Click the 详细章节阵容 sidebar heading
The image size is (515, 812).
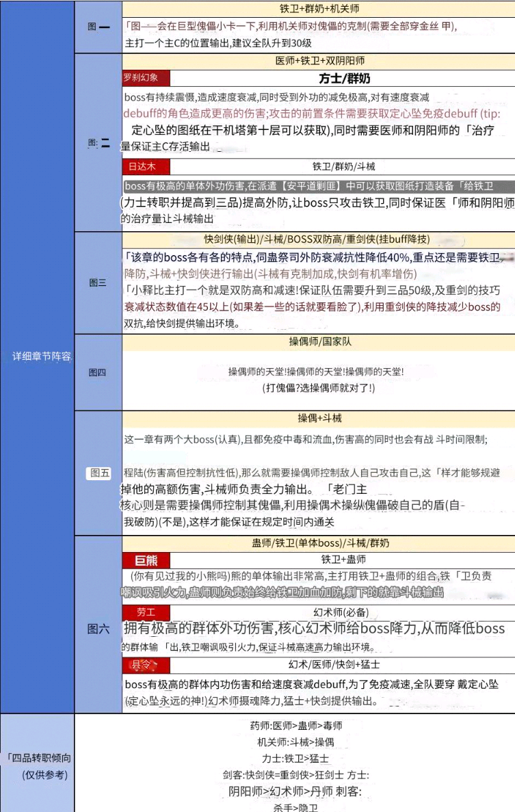41,356
